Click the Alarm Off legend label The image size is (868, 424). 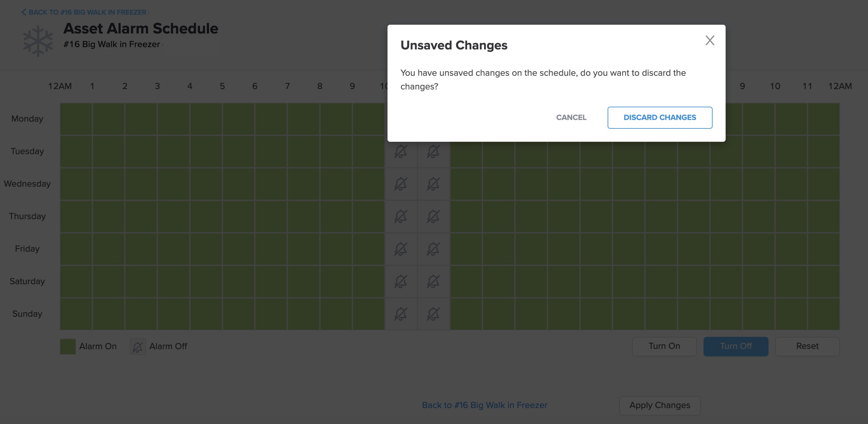pos(168,346)
